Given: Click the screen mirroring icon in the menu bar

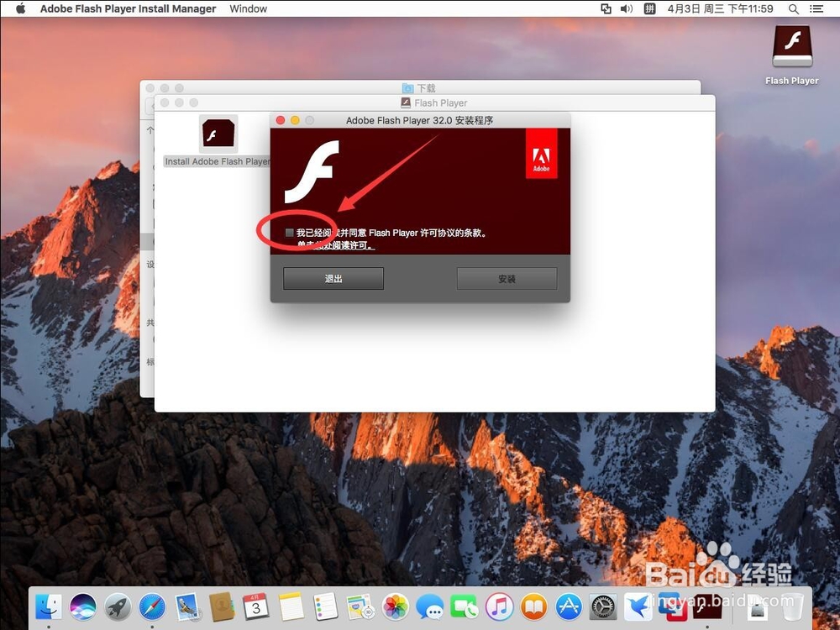Looking at the screenshot, I should pos(606,8).
